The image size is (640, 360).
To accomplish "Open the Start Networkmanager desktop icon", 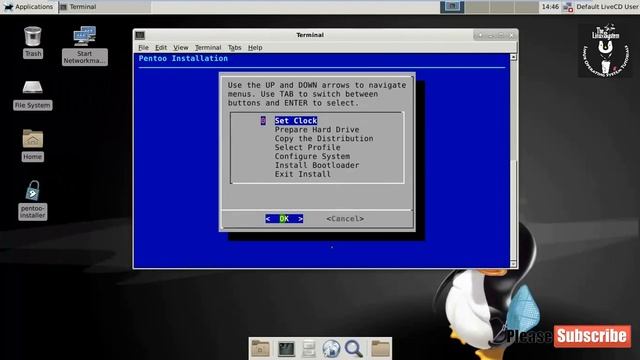I will tap(85, 45).
